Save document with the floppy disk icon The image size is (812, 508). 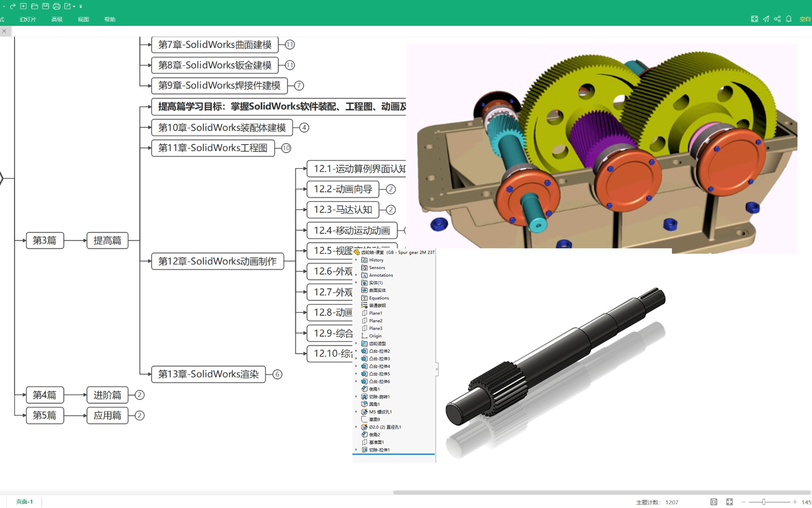pyautogui.click(x=45, y=6)
